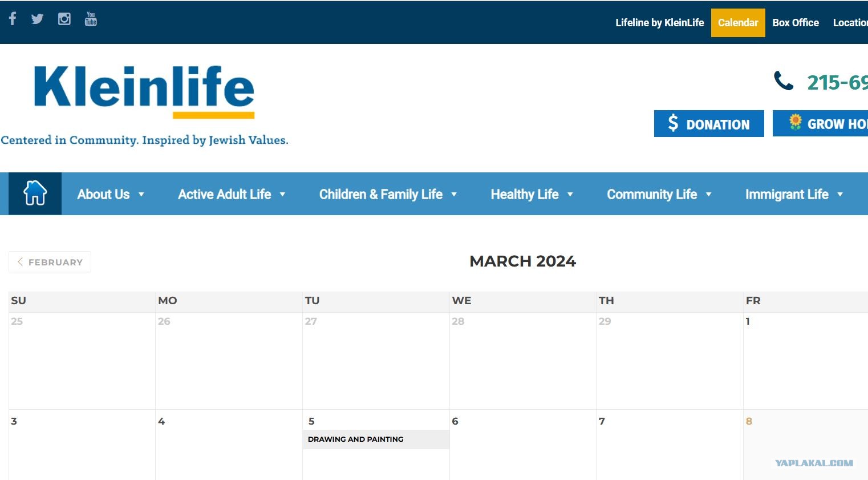Select February 25 on the calendar
This screenshot has width=868, height=480.
pyautogui.click(x=17, y=321)
